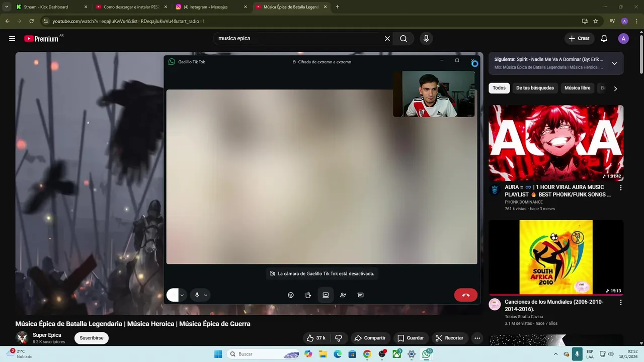This screenshot has width=644, height=362.
Task: Select the 'Música libre' chip
Action: (x=577, y=88)
